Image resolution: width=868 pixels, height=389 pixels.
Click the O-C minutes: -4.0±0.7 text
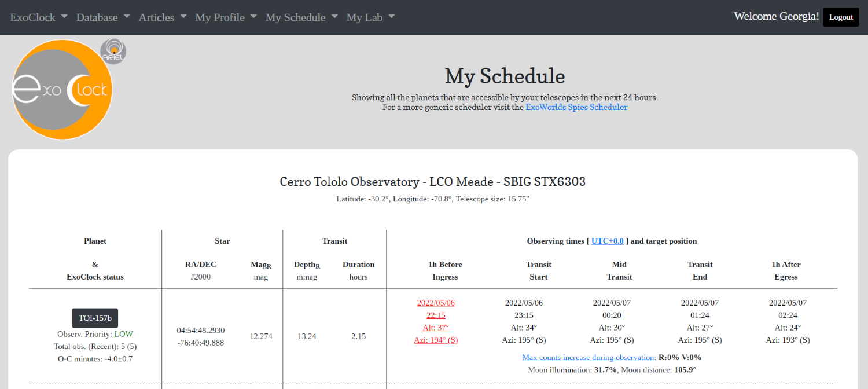[95, 358]
